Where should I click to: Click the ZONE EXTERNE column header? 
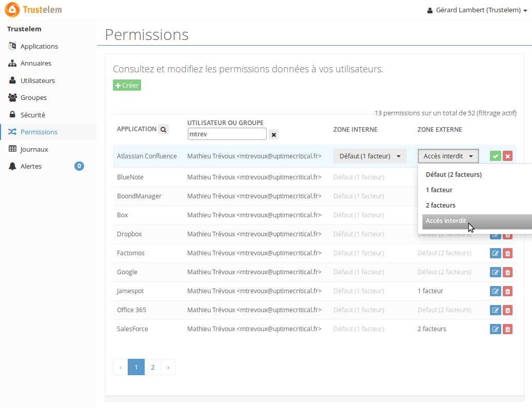440,130
